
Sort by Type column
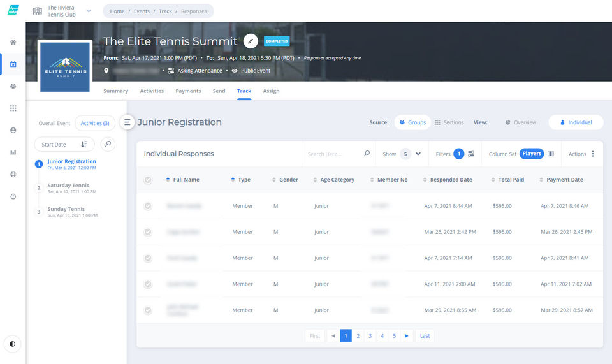240,180
